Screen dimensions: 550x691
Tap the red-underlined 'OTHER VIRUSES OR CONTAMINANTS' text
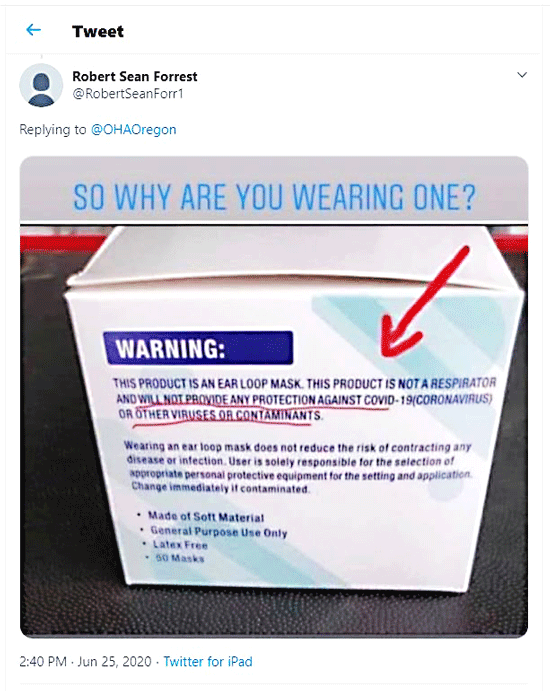[x=228, y=415]
